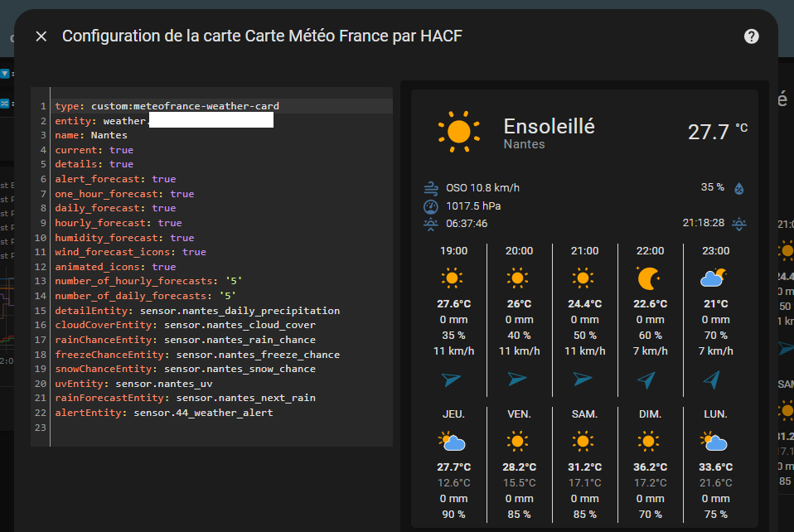Click the moon icon under 22:00
Screen dimensions: 794x532
point(649,278)
